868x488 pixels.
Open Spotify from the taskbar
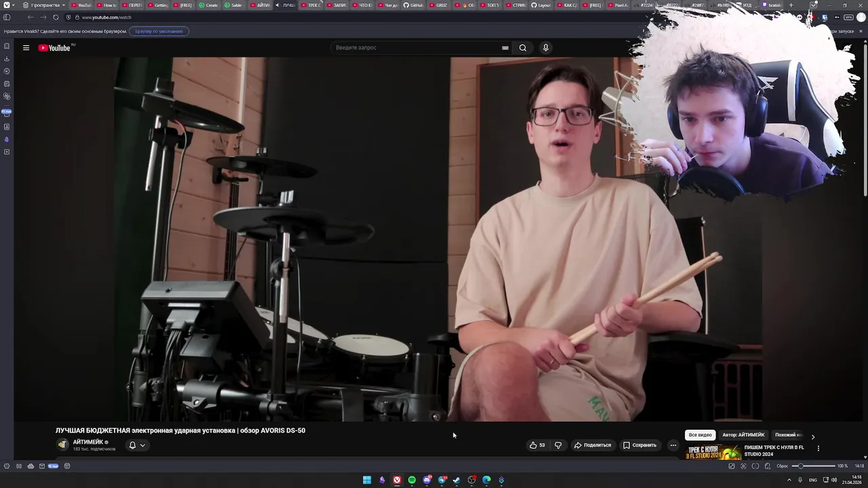412,480
